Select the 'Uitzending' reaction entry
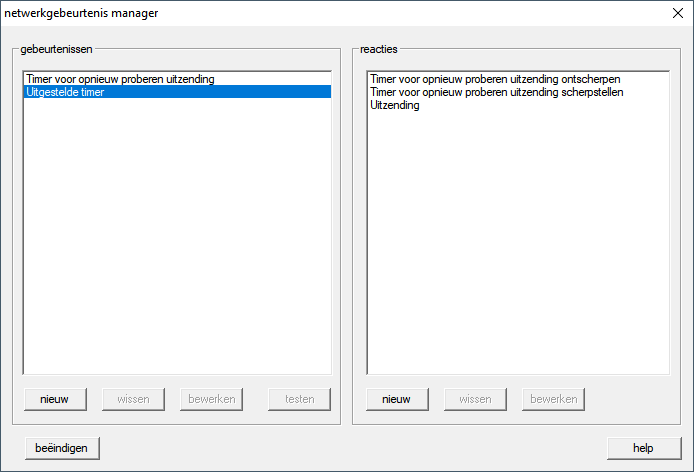The width and height of the screenshot is (694, 472). 395,105
